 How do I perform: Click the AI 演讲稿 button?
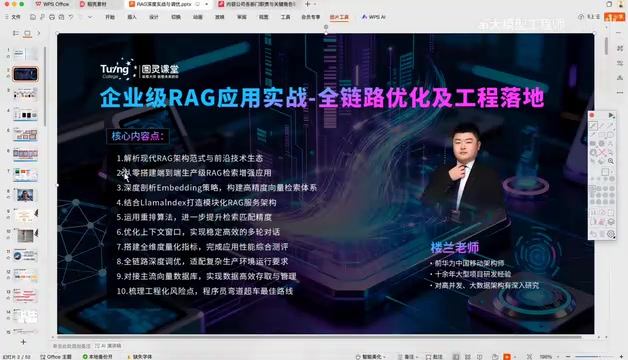(x=108, y=346)
